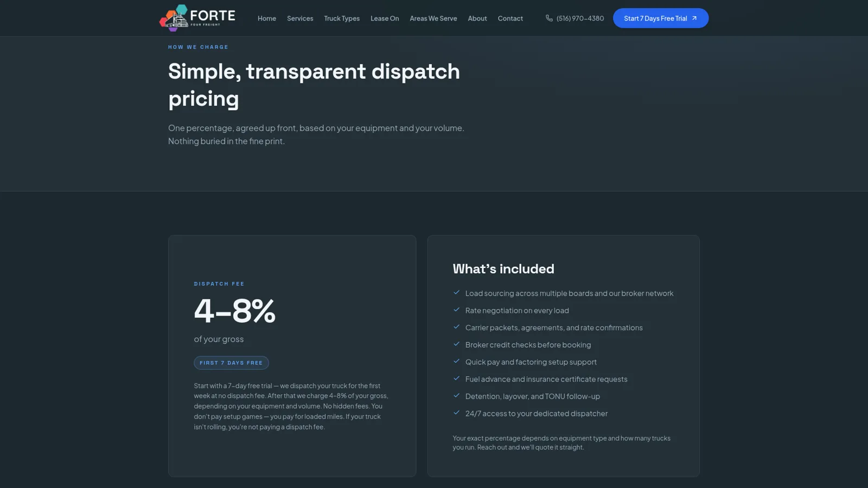Click the FIRST 7 DAYS FREE badge

point(231,363)
